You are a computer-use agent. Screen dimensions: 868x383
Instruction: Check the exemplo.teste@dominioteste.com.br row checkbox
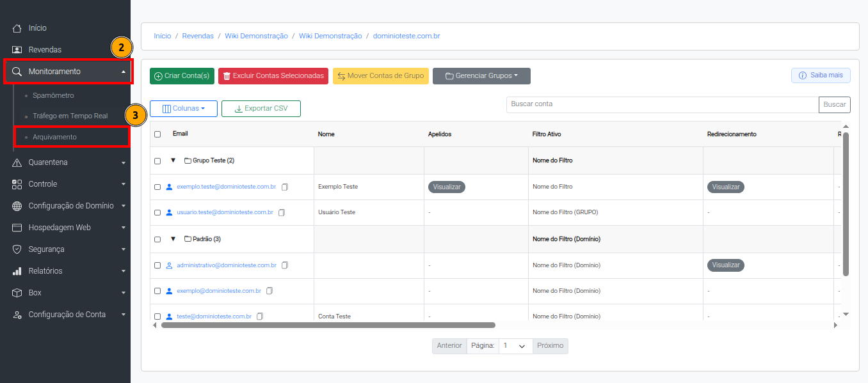click(x=157, y=187)
